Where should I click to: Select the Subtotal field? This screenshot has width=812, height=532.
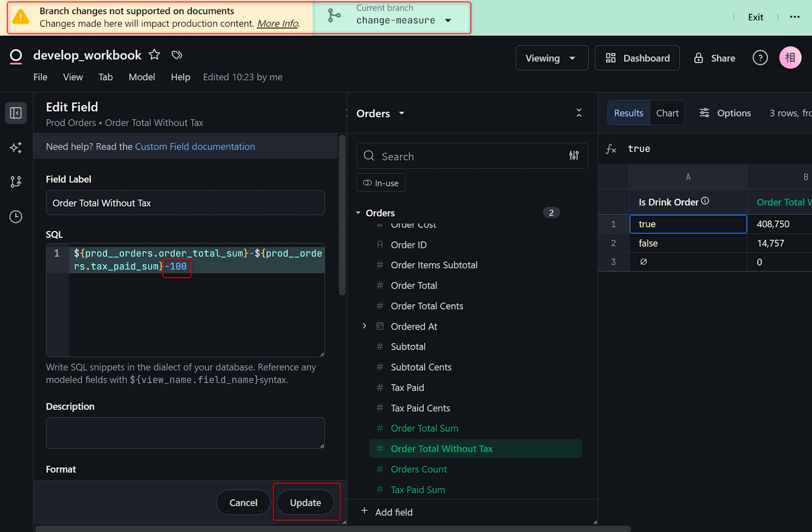point(408,346)
